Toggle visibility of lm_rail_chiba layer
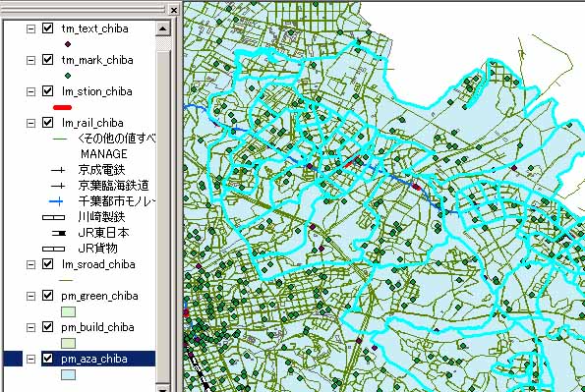585x392 pixels. [x=47, y=123]
